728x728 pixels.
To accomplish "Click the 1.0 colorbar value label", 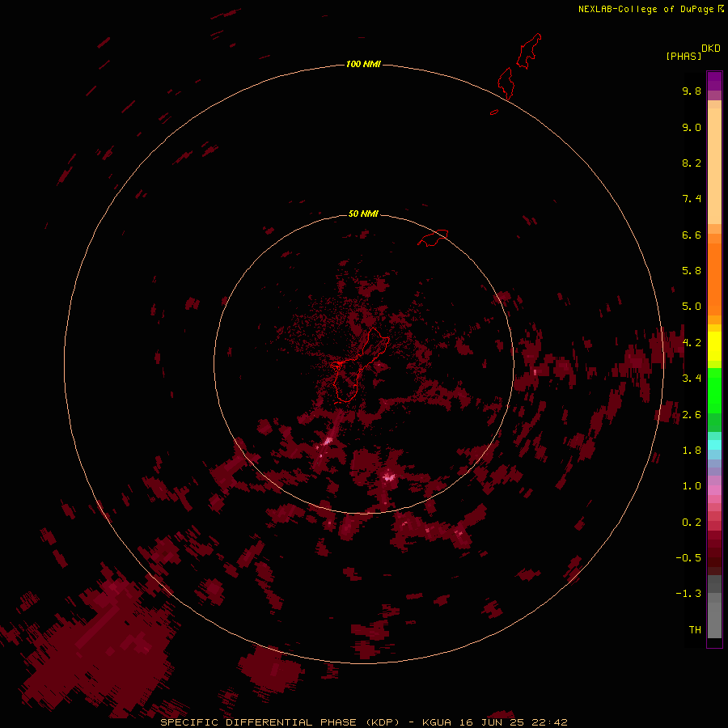I will (x=692, y=486).
